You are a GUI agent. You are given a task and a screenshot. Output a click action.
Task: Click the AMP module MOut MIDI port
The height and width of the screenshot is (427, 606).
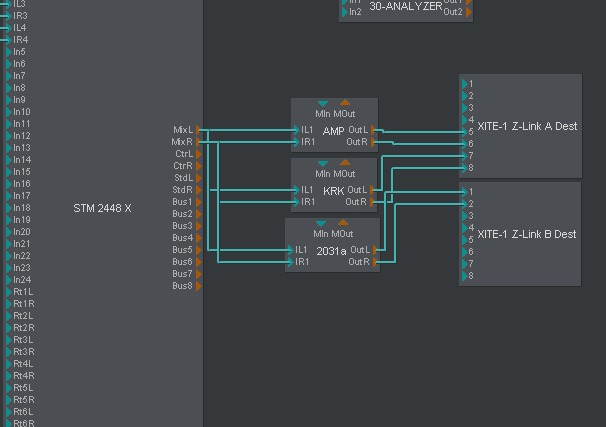click(x=345, y=102)
